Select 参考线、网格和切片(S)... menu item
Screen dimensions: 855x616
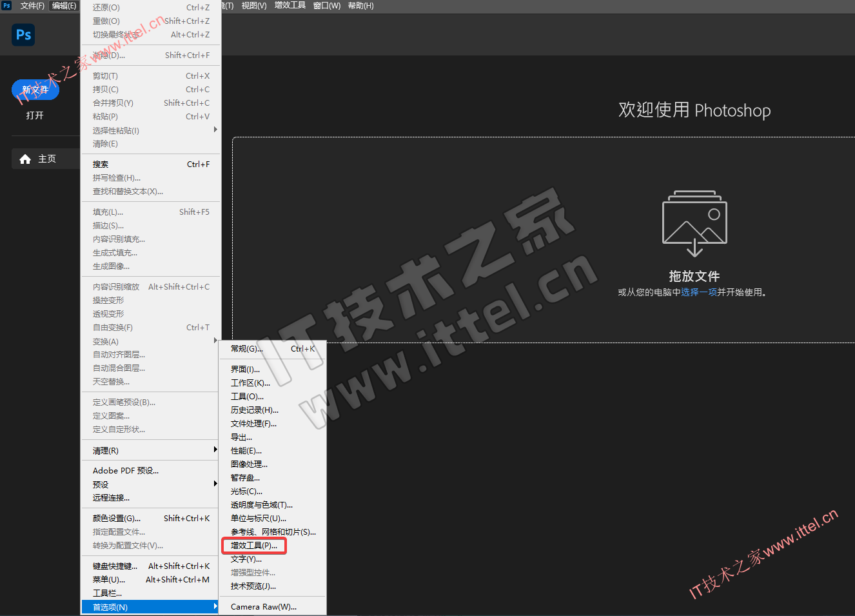click(x=273, y=532)
